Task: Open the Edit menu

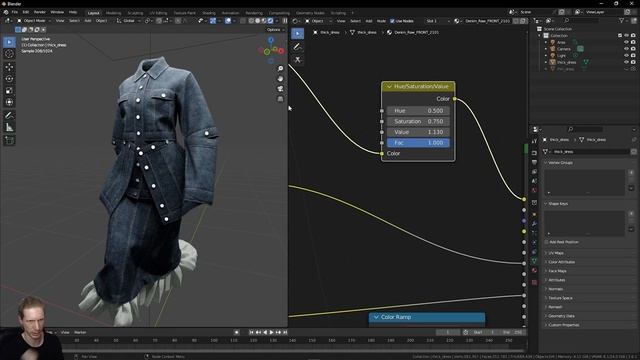Action: tap(26, 12)
